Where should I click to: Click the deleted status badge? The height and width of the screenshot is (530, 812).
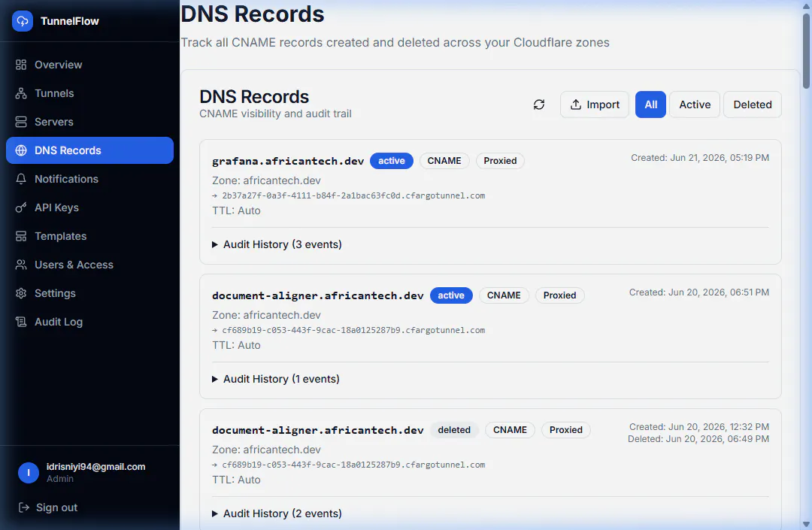pos(454,430)
